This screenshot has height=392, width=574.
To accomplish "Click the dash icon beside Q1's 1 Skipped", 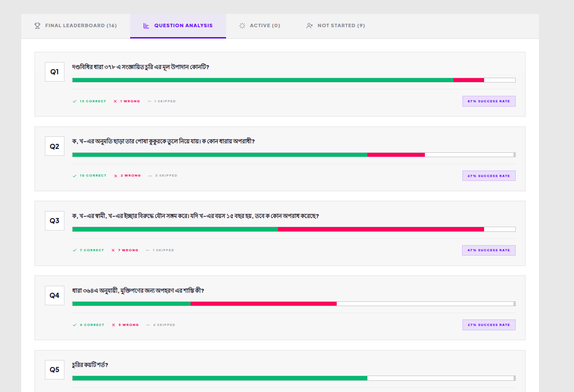I will tap(150, 101).
